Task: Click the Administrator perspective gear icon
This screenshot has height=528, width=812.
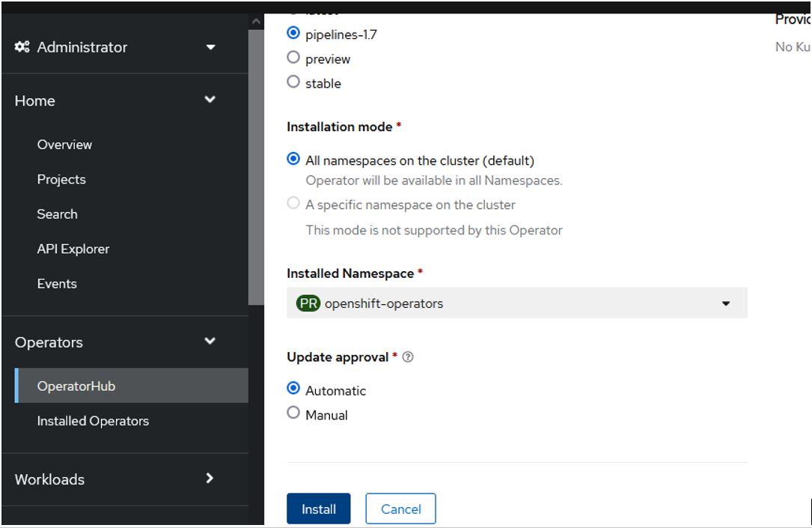Action: coord(21,46)
